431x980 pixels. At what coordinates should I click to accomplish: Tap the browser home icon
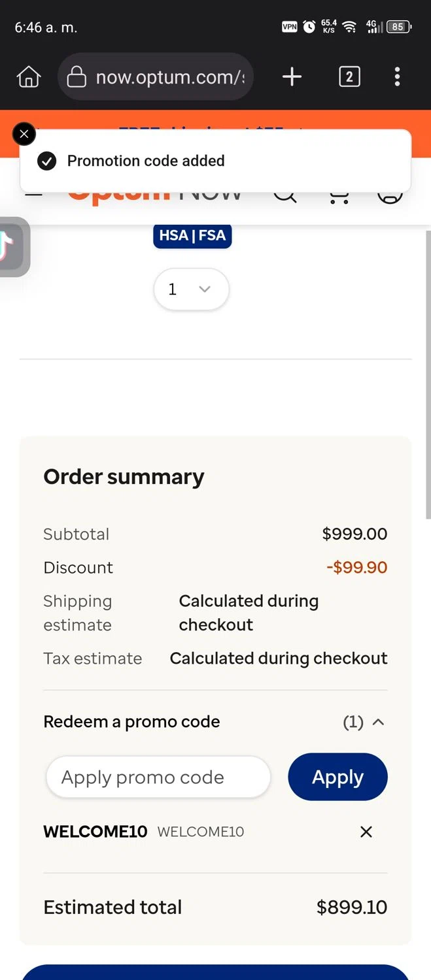point(28,77)
